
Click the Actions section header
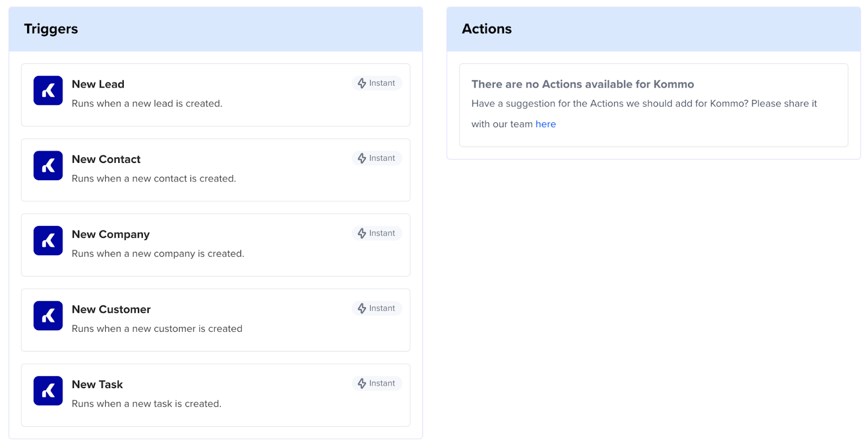(x=487, y=29)
